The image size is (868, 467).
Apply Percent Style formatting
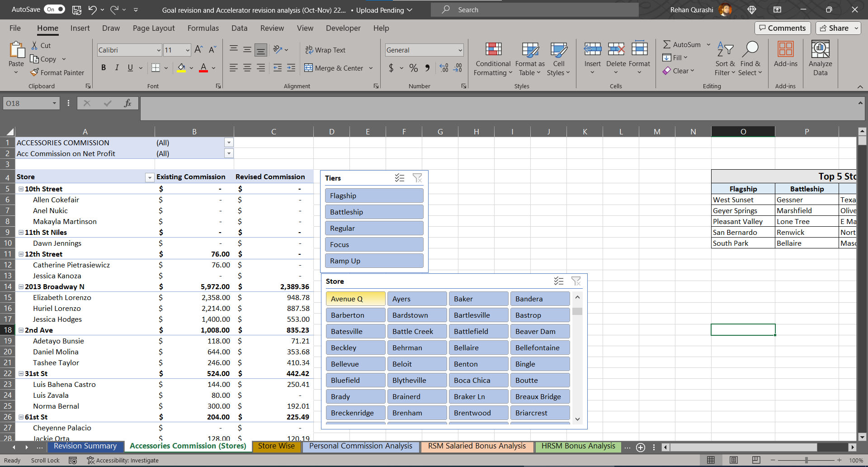(x=413, y=68)
